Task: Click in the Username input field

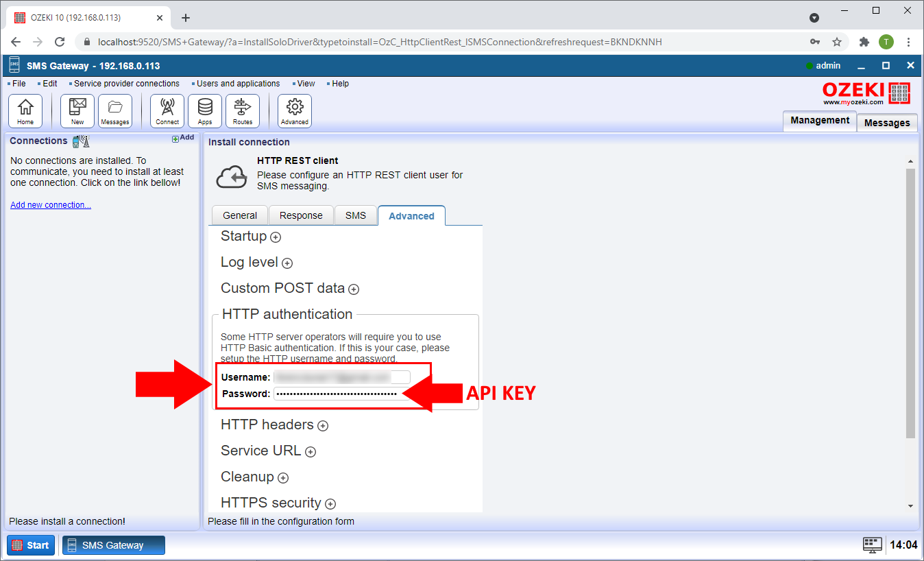Action: click(x=341, y=377)
